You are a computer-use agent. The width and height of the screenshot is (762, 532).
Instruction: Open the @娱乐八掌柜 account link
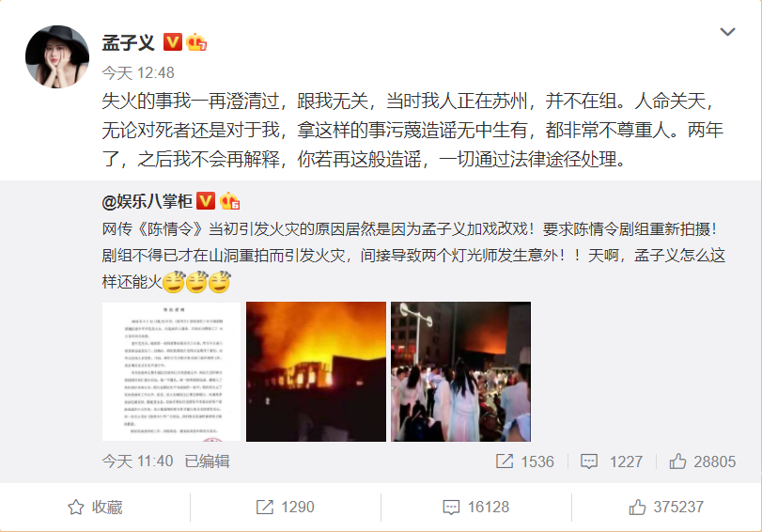click(148, 201)
